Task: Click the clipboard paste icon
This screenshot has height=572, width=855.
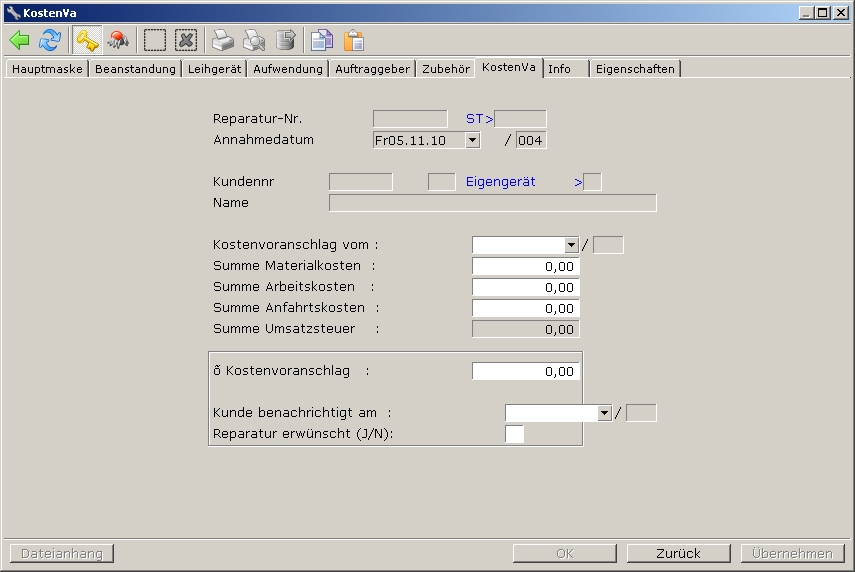Action: coord(353,40)
